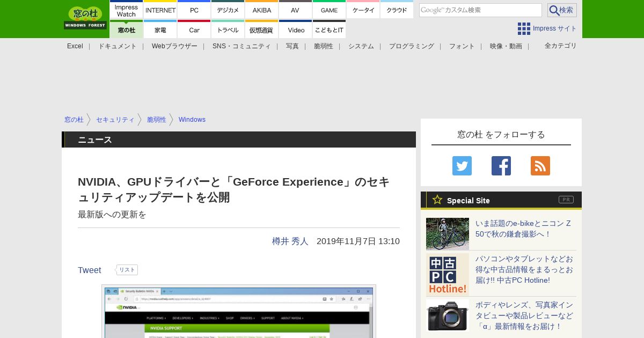Image resolution: width=644 pixels, height=338 pixels.
Task: Switch to the デジカメ tab
Action: [228, 10]
